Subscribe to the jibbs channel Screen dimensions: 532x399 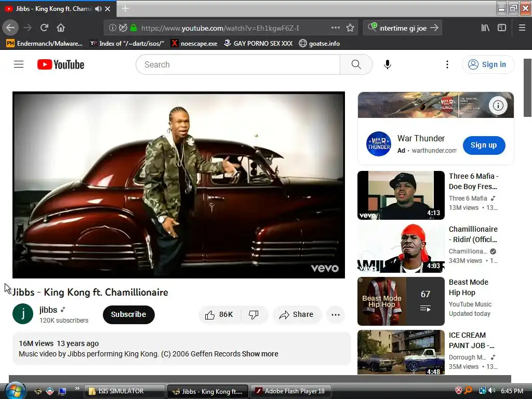tap(129, 314)
